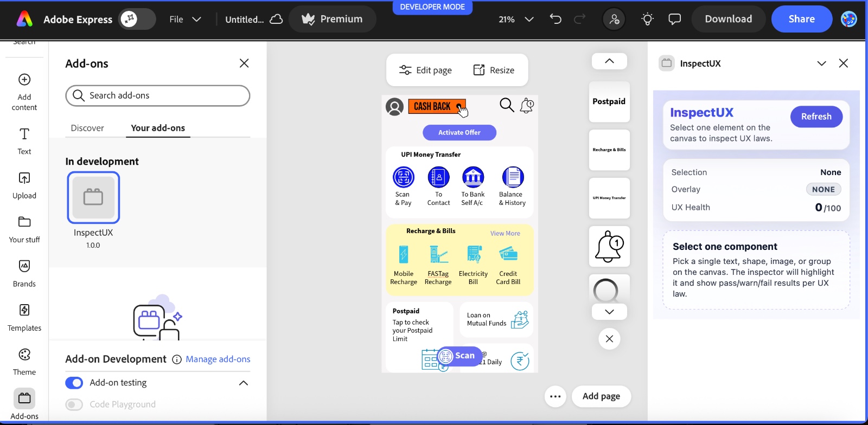Click the CASH BACK banner
The width and height of the screenshot is (868, 425).
tap(437, 106)
